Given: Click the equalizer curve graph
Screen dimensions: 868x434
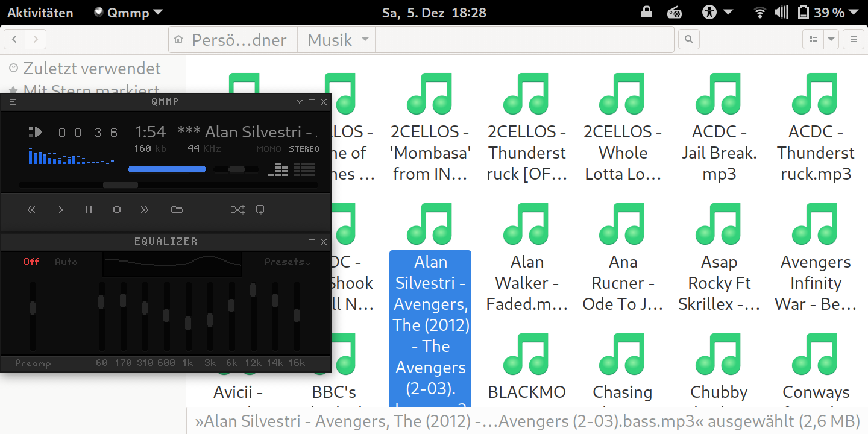Looking at the screenshot, I should pyautogui.click(x=172, y=264).
